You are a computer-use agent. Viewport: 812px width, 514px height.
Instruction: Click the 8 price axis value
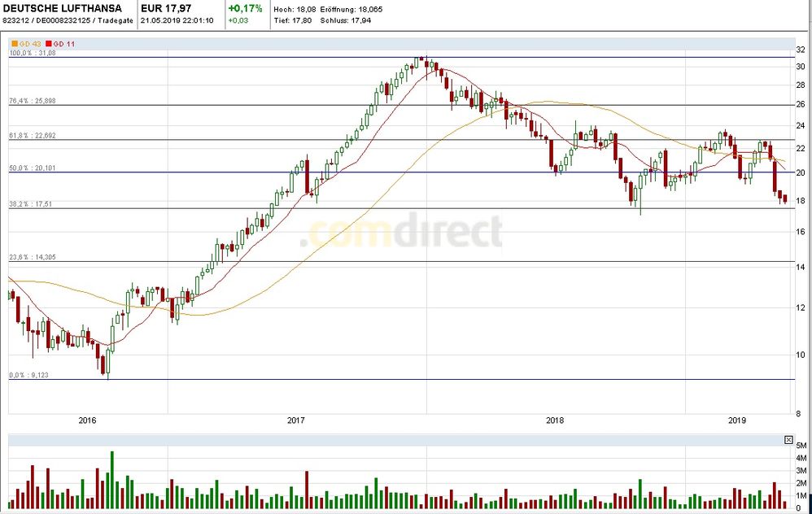point(798,414)
